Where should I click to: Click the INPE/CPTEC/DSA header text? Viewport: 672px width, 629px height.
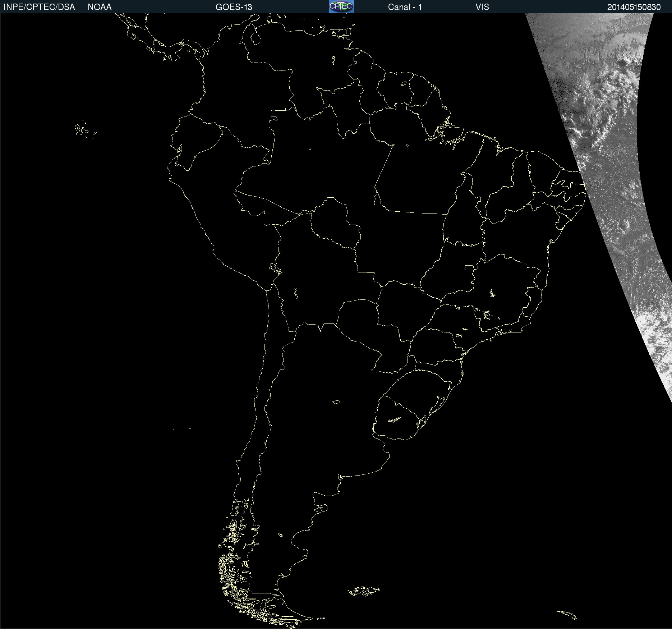click(x=39, y=7)
